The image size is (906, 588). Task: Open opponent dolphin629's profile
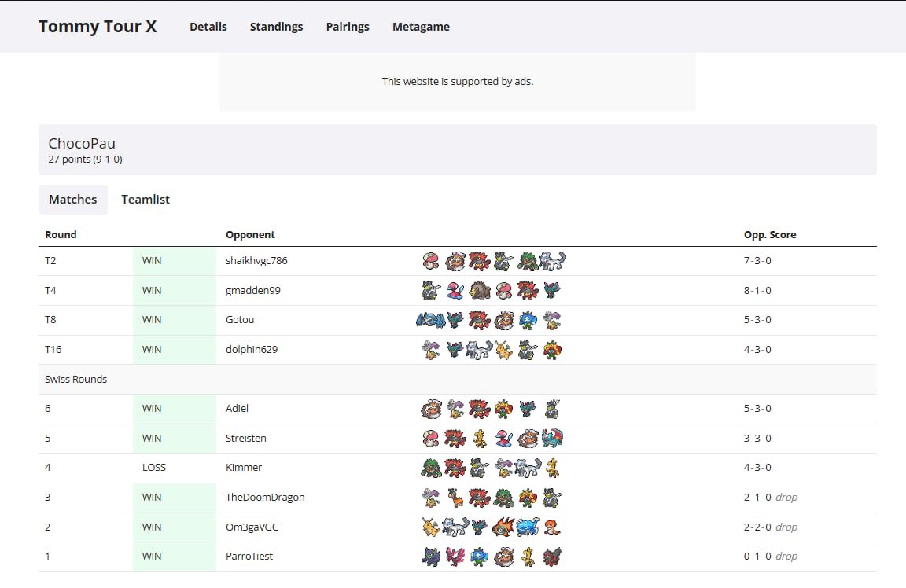tap(252, 350)
